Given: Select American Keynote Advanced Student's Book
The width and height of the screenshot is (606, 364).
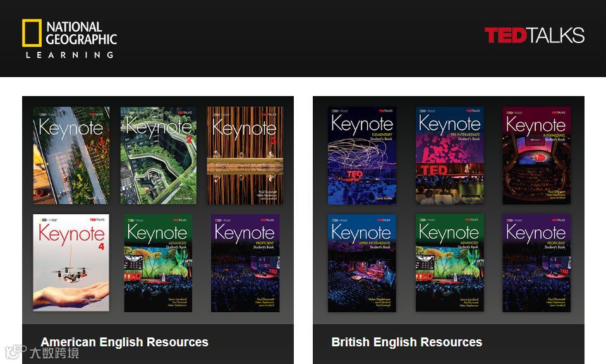Looking at the screenshot, I should click(158, 263).
